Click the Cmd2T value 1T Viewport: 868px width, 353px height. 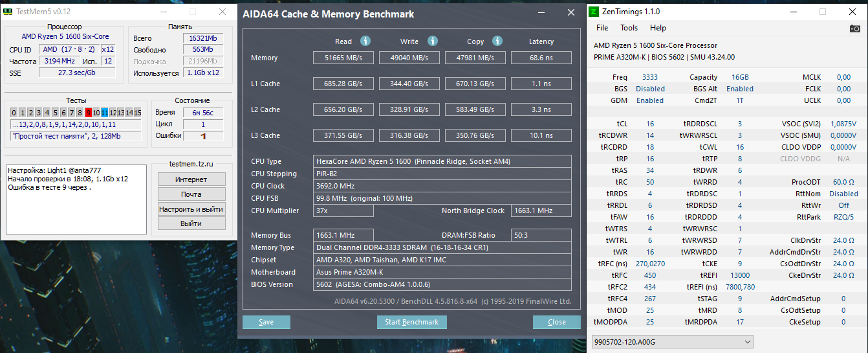(x=740, y=100)
